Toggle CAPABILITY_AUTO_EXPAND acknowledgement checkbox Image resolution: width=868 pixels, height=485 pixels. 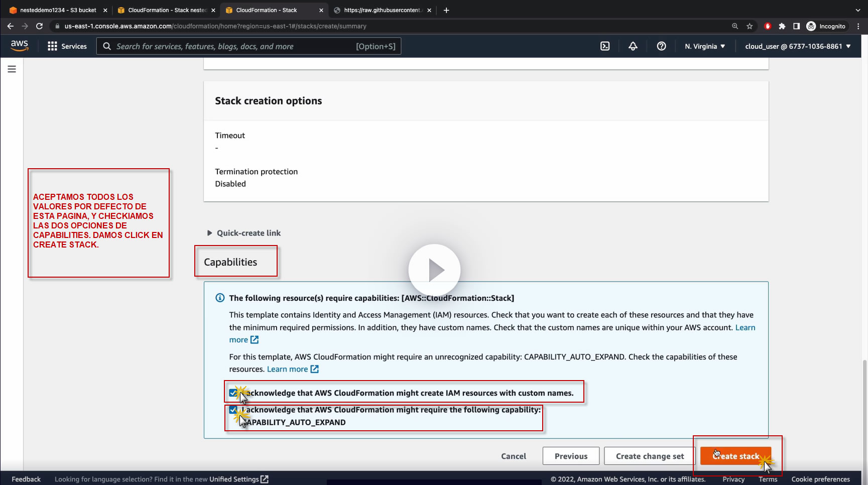[x=233, y=410]
